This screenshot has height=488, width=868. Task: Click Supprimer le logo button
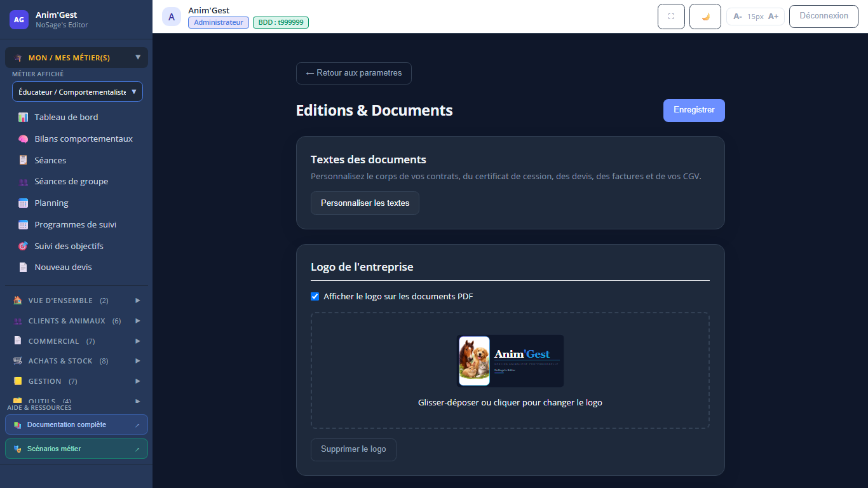point(353,449)
